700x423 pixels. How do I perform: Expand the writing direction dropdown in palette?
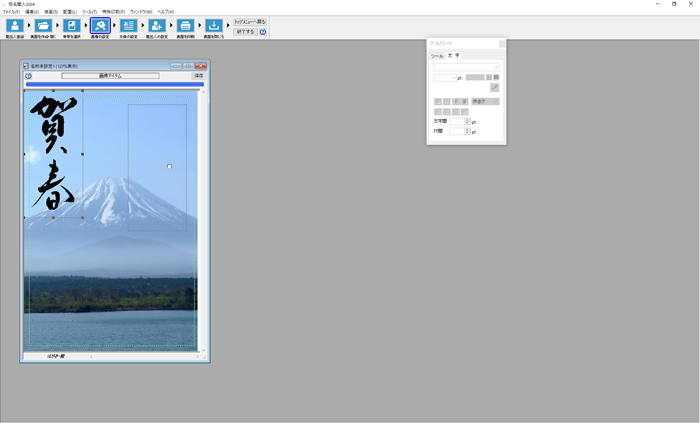[485, 101]
